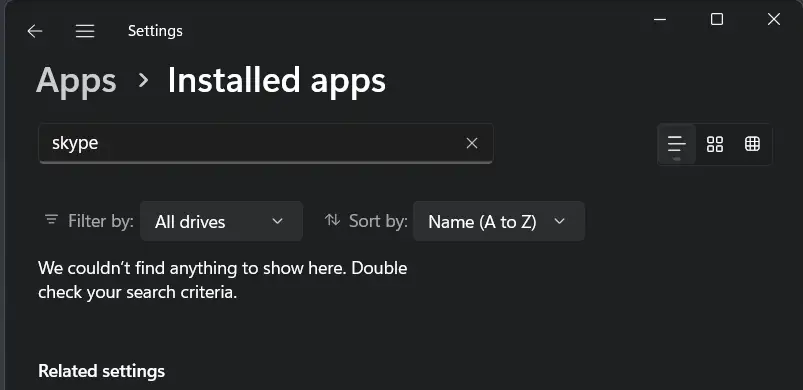Click the breadcrumb chevron after Apps

tap(143, 80)
